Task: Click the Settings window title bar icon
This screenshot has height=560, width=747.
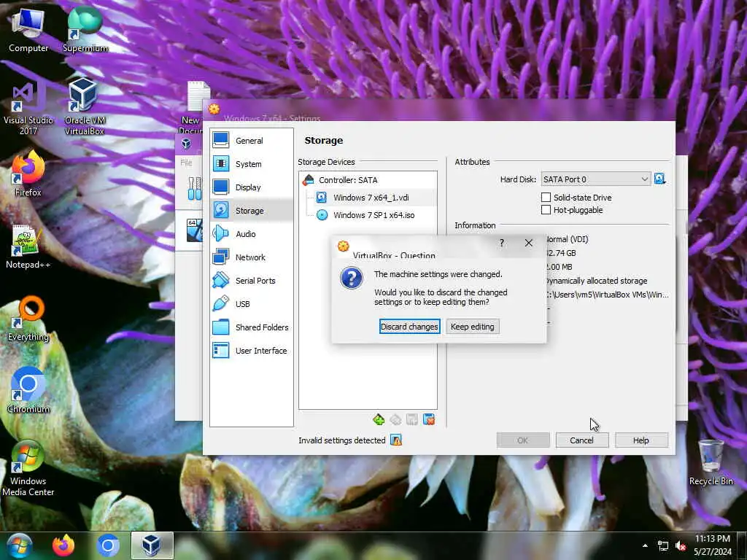Action: pos(214,109)
